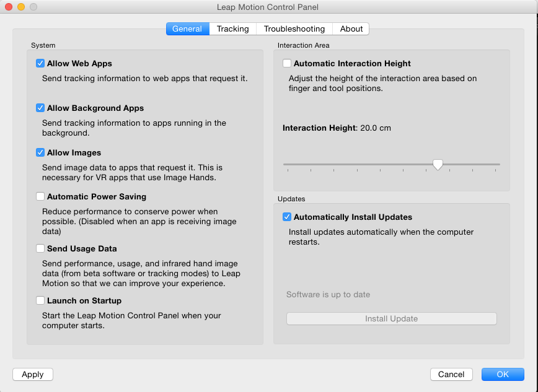Minimize the window with the yellow button

coord(21,7)
